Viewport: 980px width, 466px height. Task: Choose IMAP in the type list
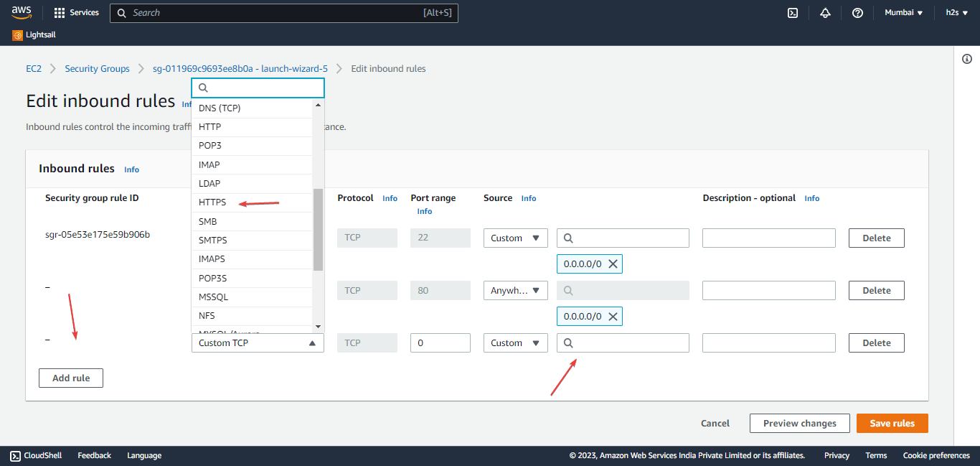click(x=252, y=165)
